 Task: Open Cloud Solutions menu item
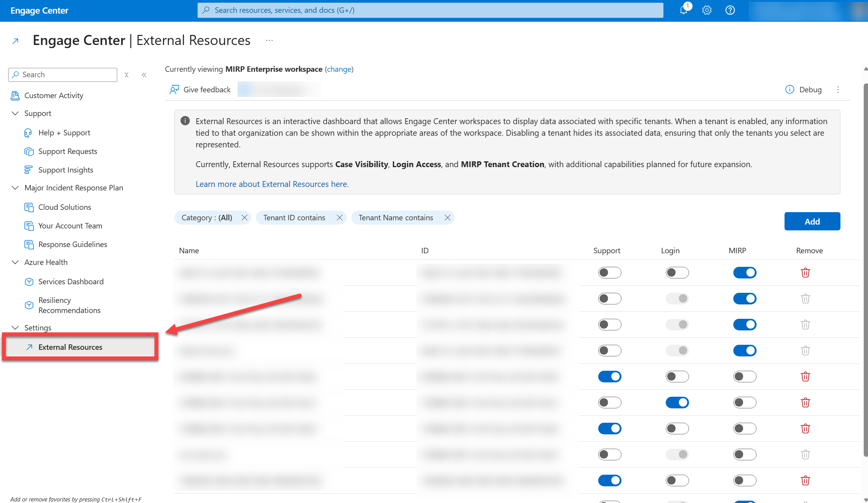[x=64, y=207]
